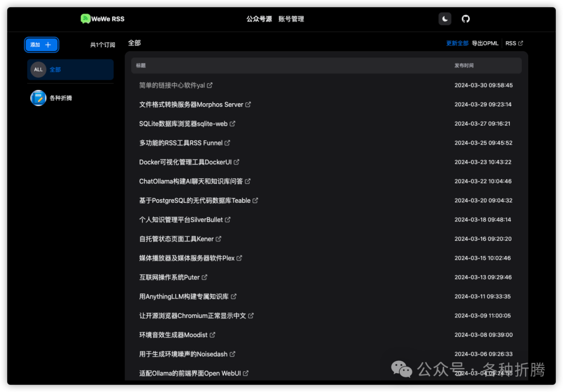563x392 pixels.
Task: Select the ALL 全部 feed filter
Action: coord(70,70)
